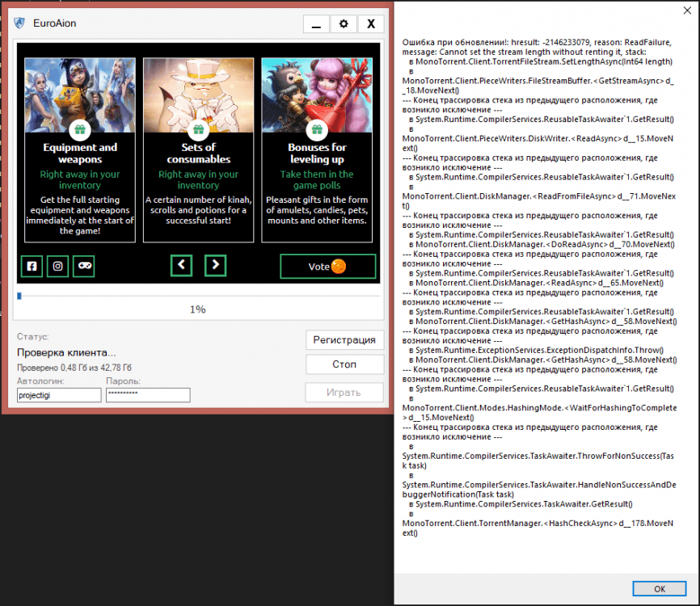Open the Instagram link icon
The image size is (700, 606).
[x=58, y=266]
